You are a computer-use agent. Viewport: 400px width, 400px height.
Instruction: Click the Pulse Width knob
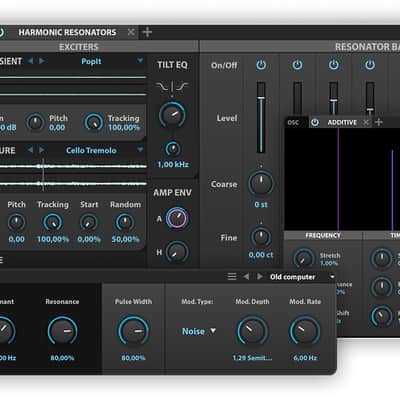133,331
